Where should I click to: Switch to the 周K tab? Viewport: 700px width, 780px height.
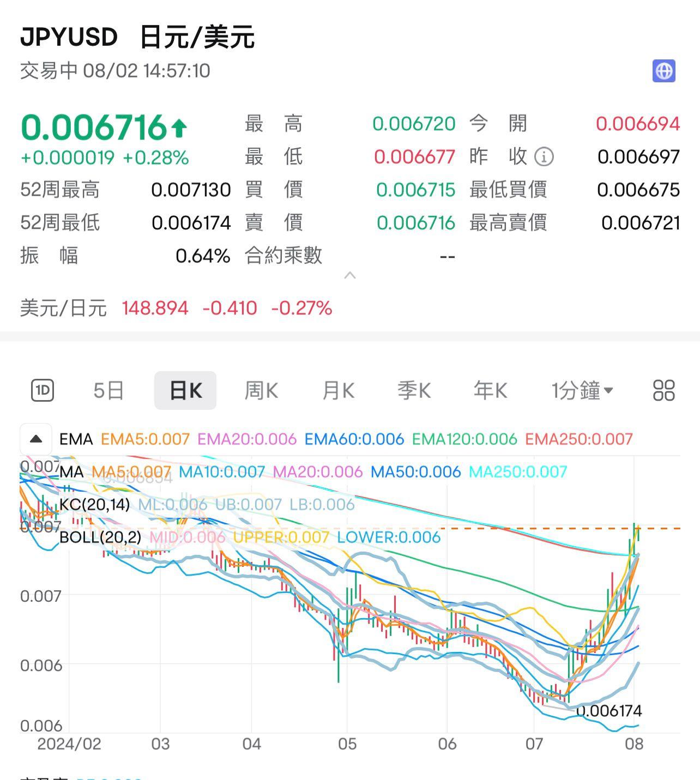pyautogui.click(x=261, y=390)
